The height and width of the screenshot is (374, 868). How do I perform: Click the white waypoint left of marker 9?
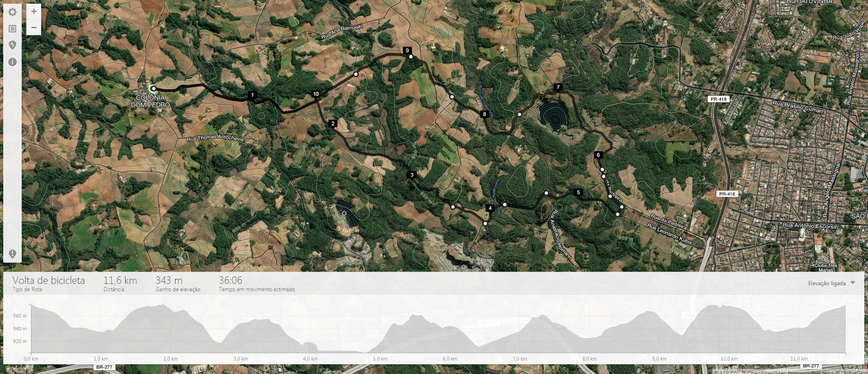tap(356, 74)
